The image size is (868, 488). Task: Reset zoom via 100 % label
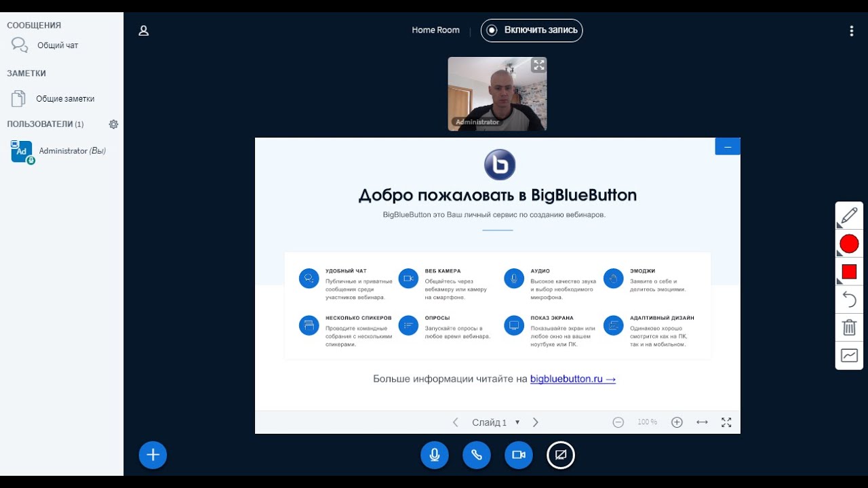point(647,422)
